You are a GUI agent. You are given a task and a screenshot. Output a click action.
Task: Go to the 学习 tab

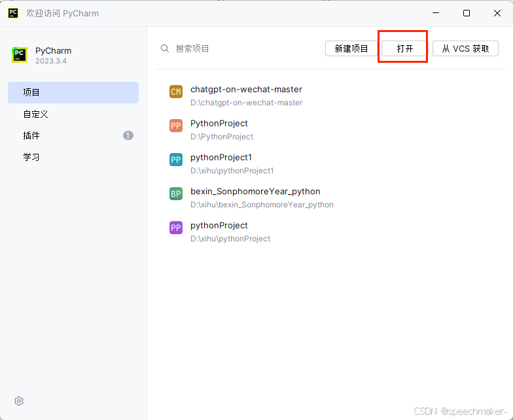pyautogui.click(x=73, y=157)
